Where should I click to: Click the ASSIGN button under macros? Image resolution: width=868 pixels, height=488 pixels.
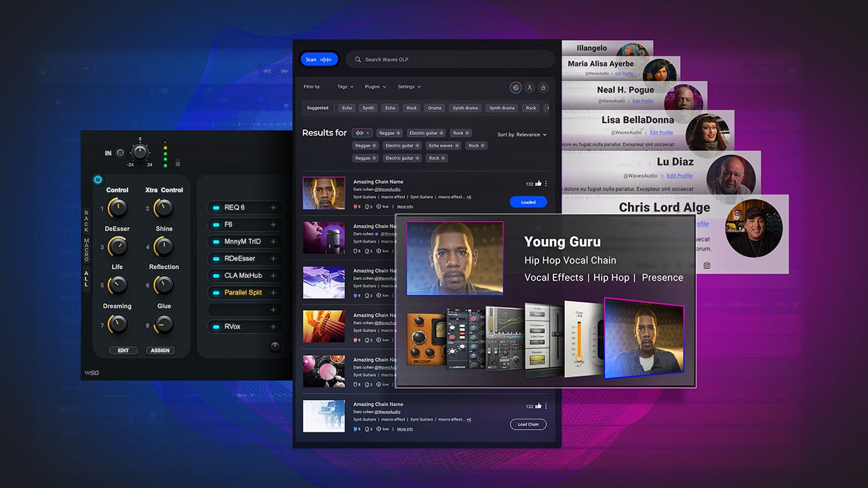tap(160, 350)
